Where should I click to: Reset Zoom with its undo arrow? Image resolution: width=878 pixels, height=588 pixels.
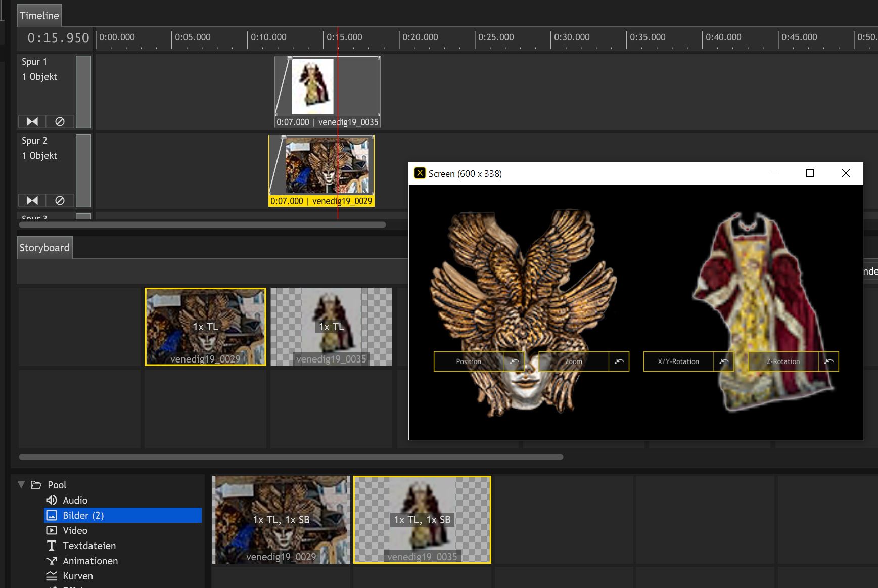(x=619, y=361)
